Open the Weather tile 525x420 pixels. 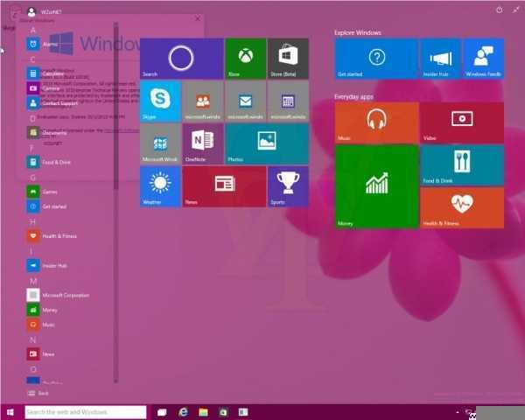[x=160, y=186]
